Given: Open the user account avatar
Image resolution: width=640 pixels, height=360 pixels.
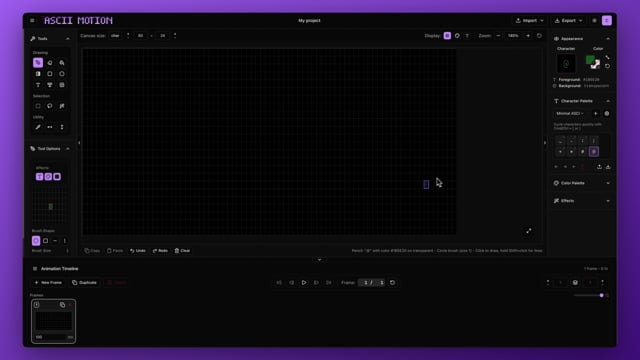Looking at the screenshot, I should 607,20.
